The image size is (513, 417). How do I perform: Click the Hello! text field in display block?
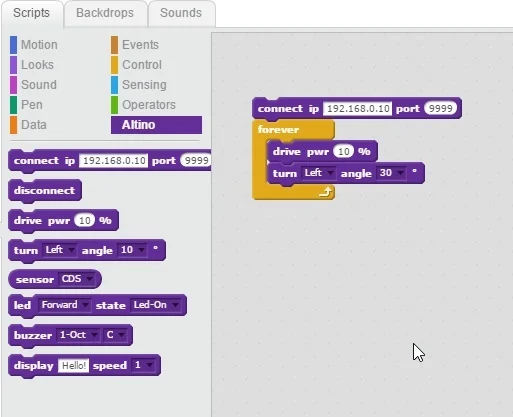tap(74, 365)
